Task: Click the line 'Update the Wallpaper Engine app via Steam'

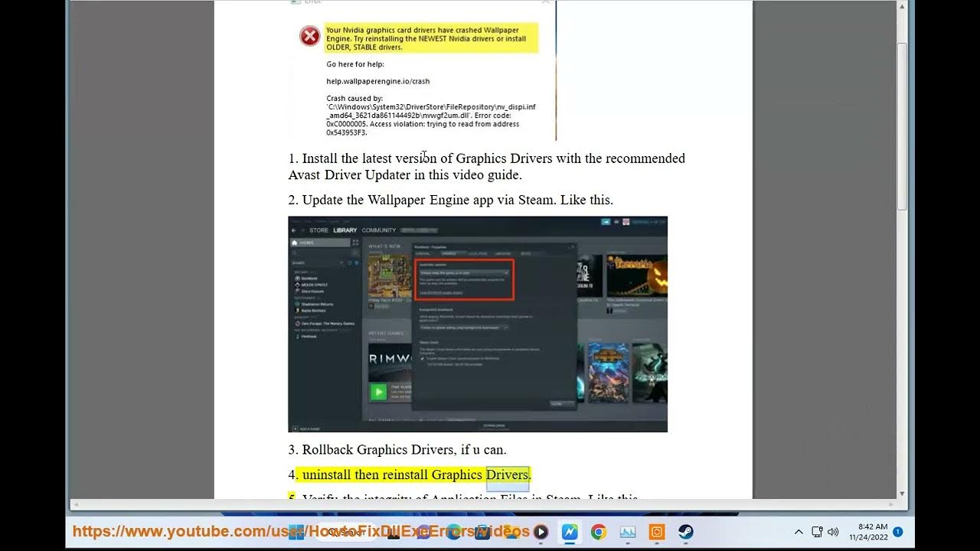Action: point(430,200)
